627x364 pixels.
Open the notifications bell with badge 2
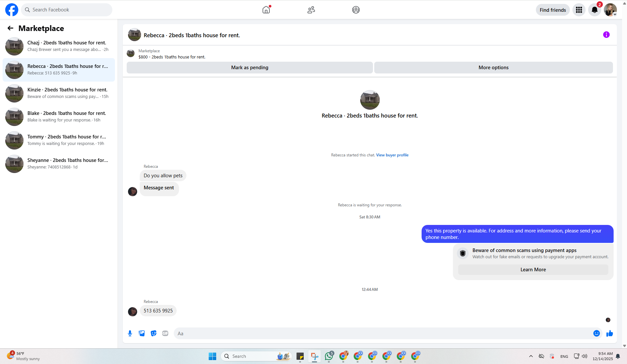[x=595, y=10]
